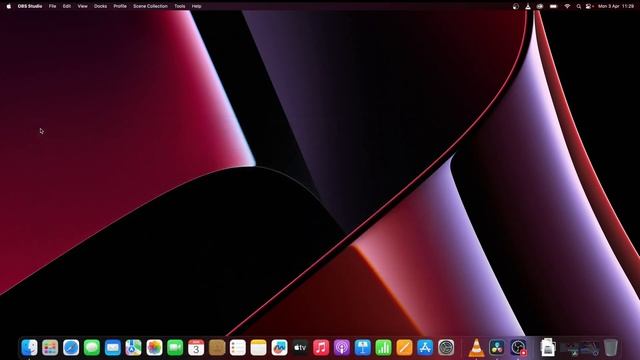Open the Photos app in the dock
This screenshot has width=640, height=360.
[x=154, y=348]
